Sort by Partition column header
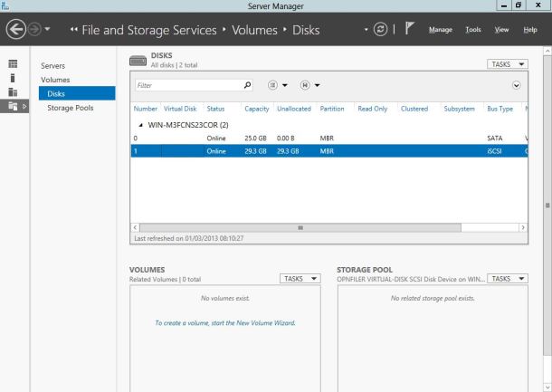552x392 pixels. coord(332,109)
